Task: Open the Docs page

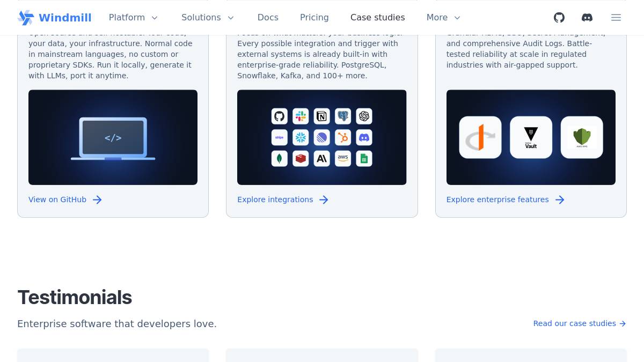Action: tap(268, 18)
